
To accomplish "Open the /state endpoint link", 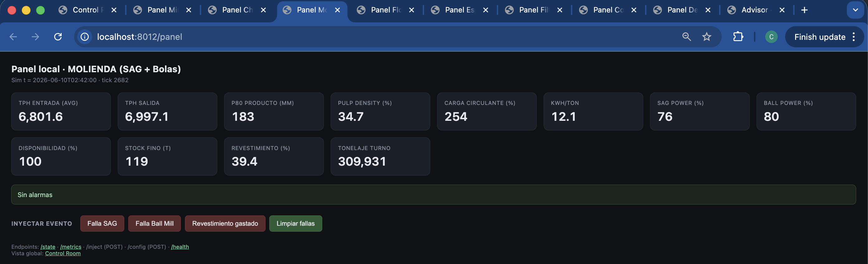I will 48,247.
